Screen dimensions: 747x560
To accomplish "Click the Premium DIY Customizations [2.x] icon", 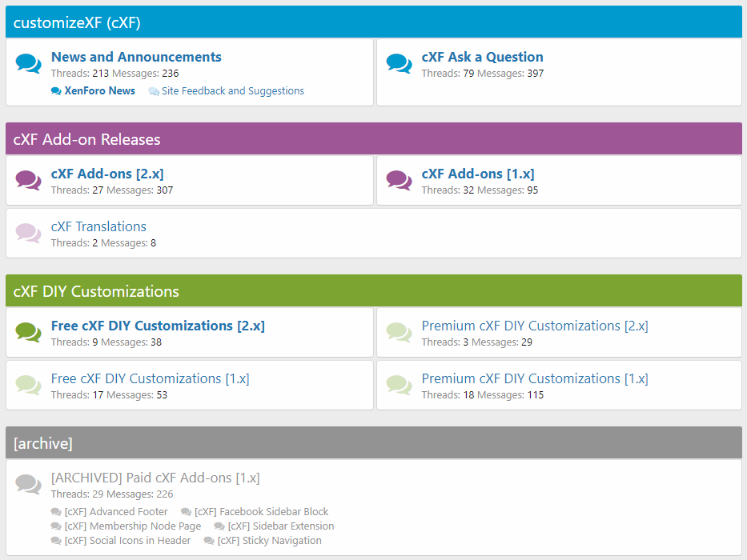I will (x=399, y=333).
